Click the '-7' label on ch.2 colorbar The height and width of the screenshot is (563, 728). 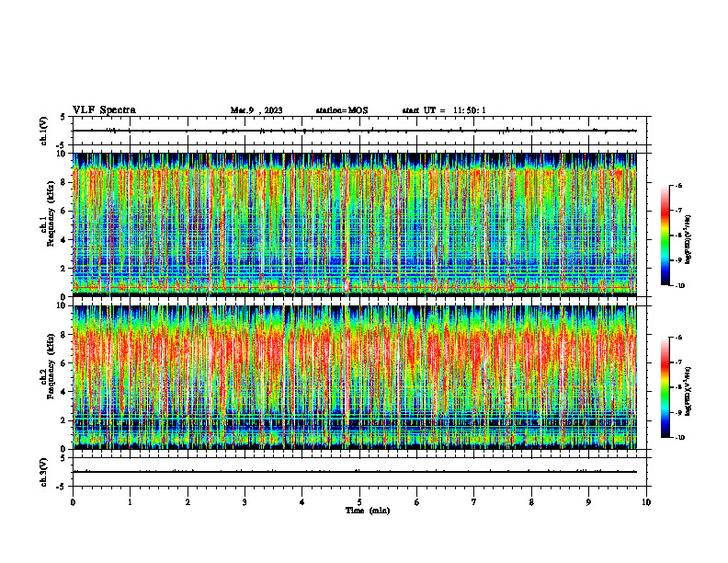(x=679, y=362)
